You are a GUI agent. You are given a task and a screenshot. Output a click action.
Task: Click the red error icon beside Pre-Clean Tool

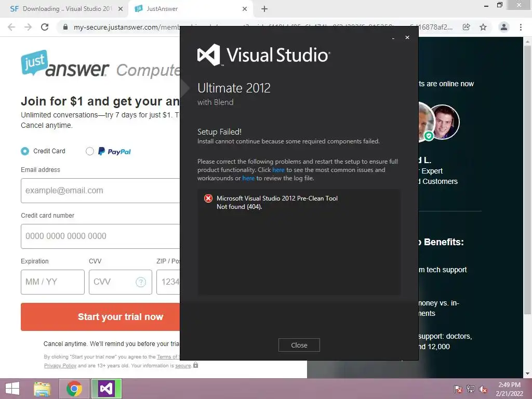(x=208, y=198)
